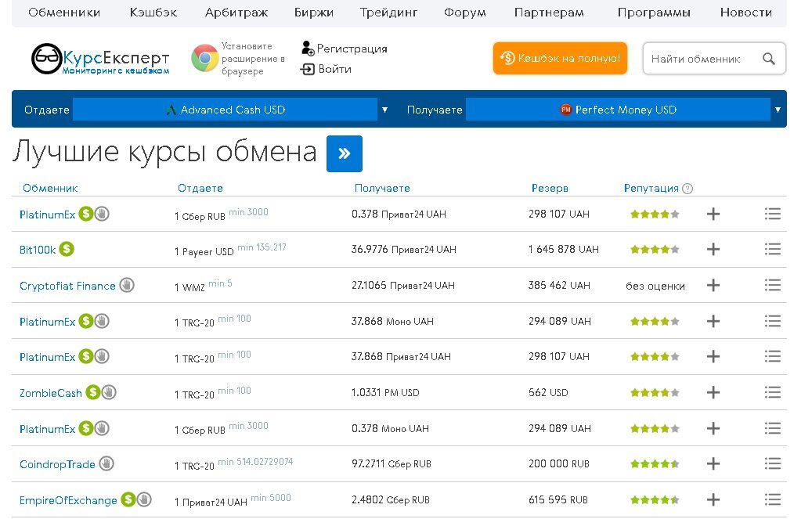The height and width of the screenshot is (519, 812).
Task: Open the CoindropTrade exchanger link
Action: pyautogui.click(x=57, y=464)
